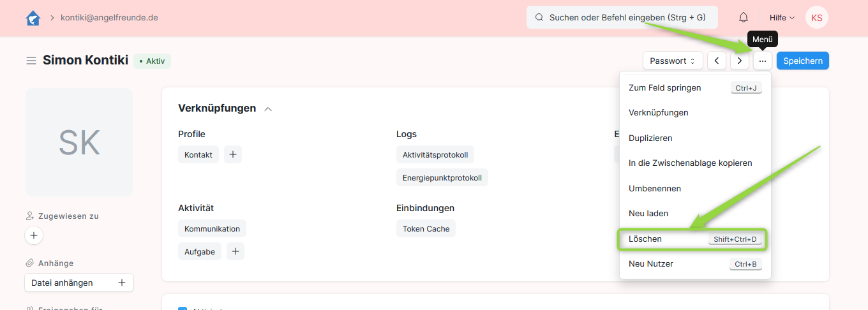
Task: Go to next record arrow
Action: pyautogui.click(x=740, y=61)
